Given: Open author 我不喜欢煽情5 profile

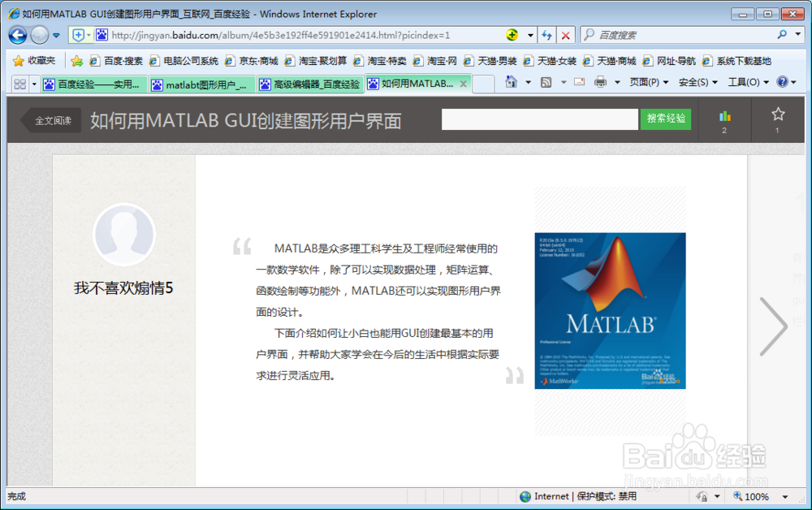Looking at the screenshot, I should click(123, 287).
